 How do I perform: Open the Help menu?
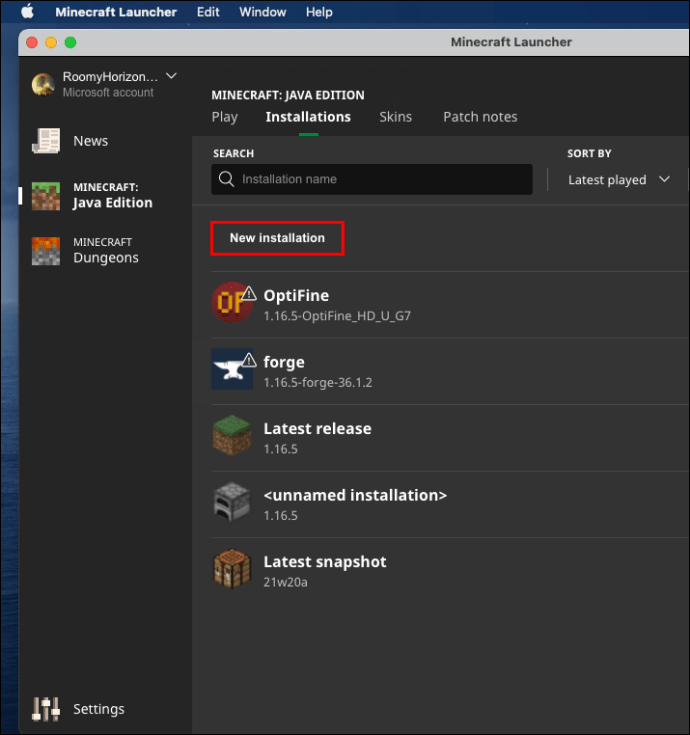pos(319,12)
